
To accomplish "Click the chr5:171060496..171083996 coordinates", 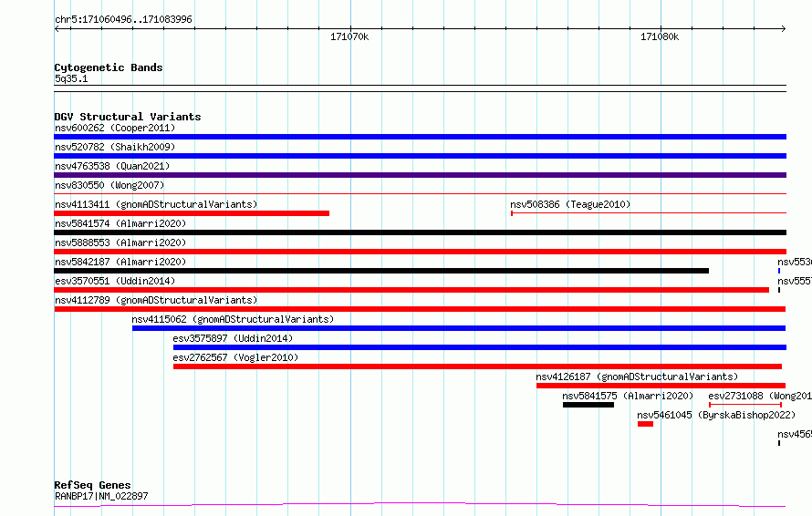I will coord(123,19).
